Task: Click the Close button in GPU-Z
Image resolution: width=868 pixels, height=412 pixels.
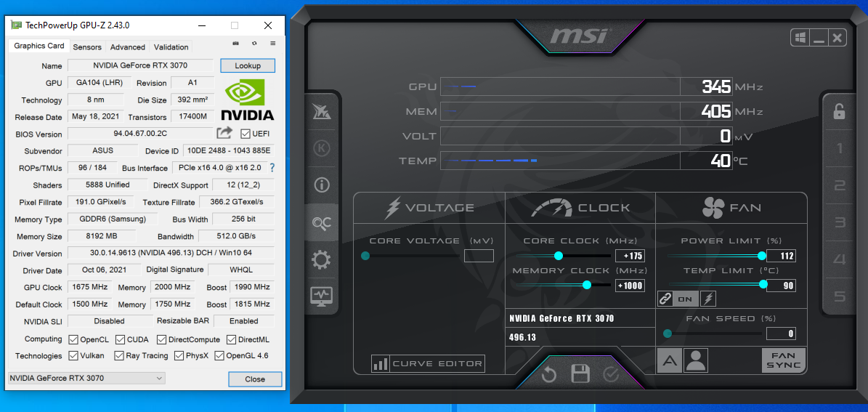Action: tap(255, 379)
